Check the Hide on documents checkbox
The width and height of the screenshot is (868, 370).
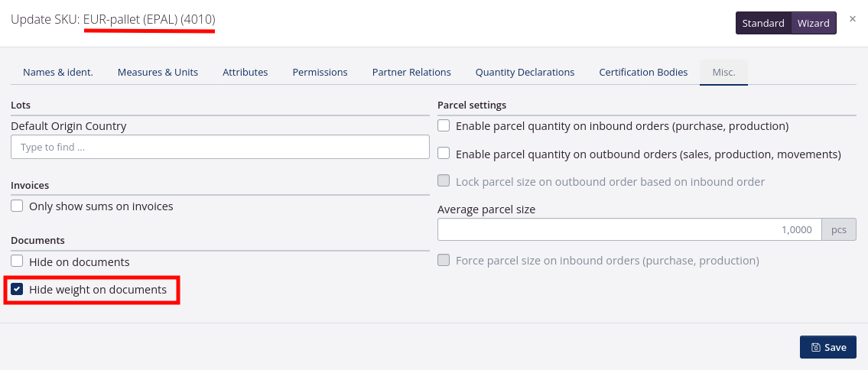17,261
